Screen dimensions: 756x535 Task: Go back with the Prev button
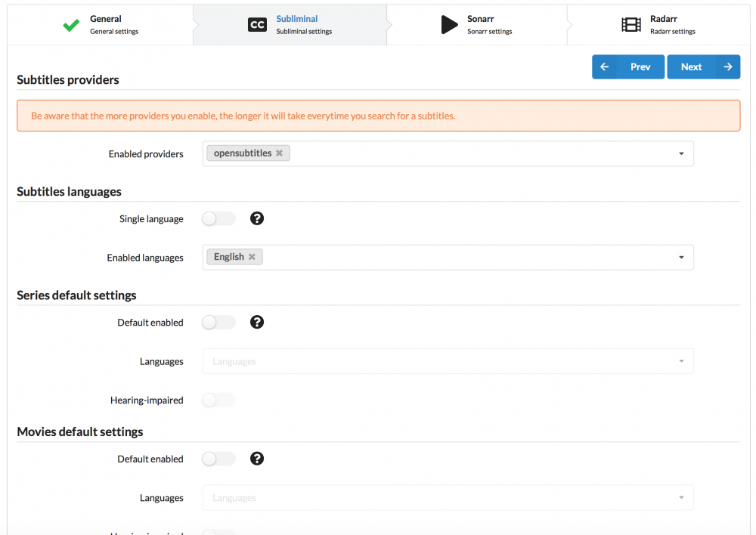(628, 66)
